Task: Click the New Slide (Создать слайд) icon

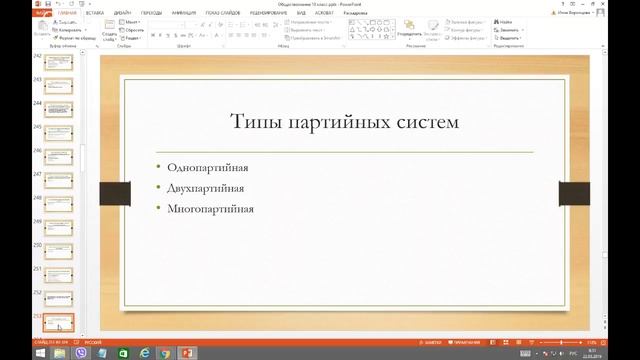Action: pos(109,25)
